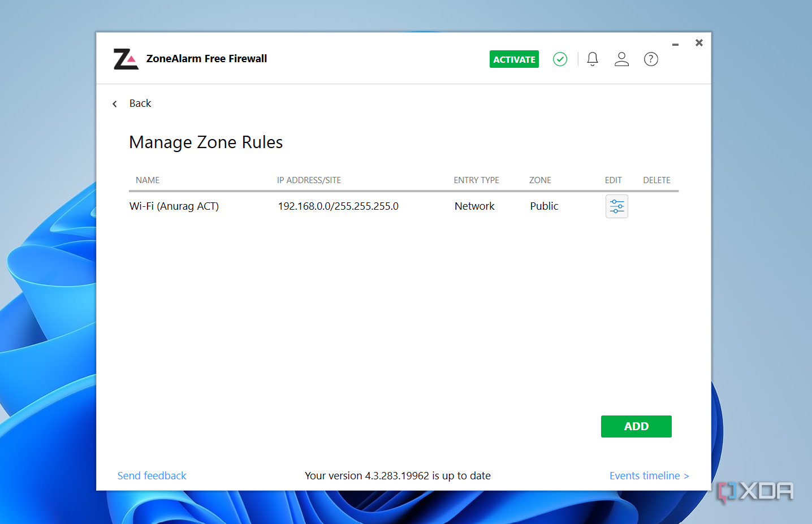Click the green ACTIVATE button
812x524 pixels.
[x=514, y=59]
